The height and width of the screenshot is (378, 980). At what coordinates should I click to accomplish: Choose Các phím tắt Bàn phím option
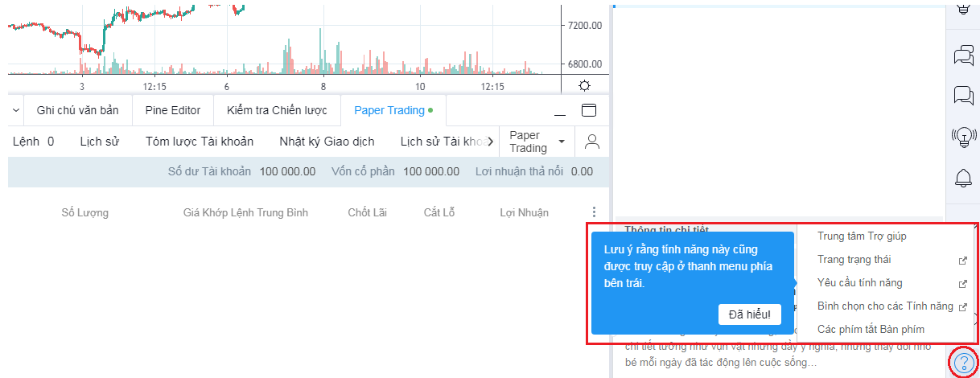click(x=871, y=329)
